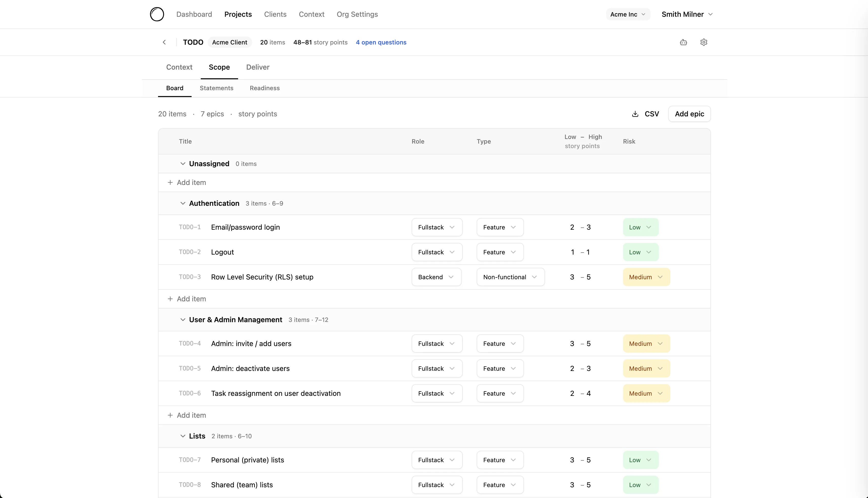Switch to the Statements tab
The image size is (868, 498).
tap(216, 88)
